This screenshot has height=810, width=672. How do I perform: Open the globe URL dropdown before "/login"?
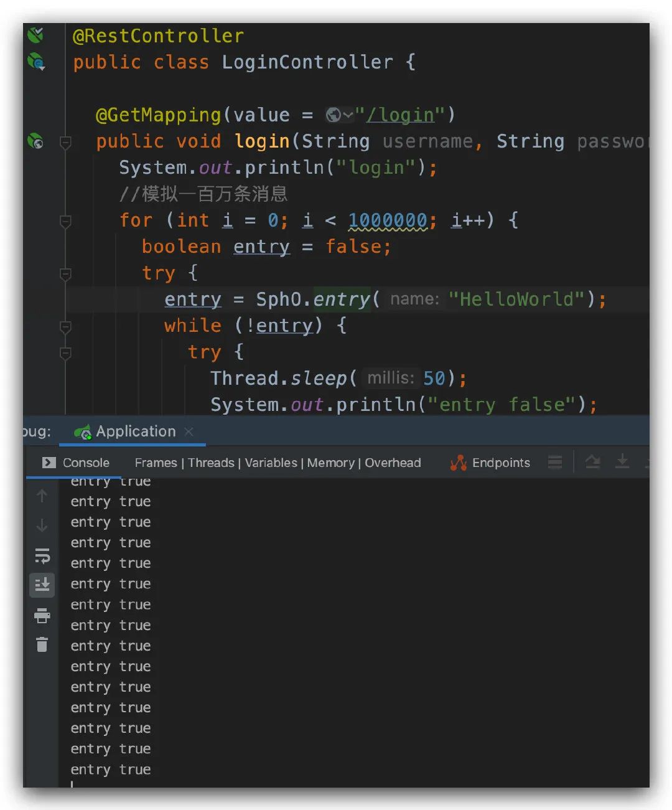(x=340, y=115)
